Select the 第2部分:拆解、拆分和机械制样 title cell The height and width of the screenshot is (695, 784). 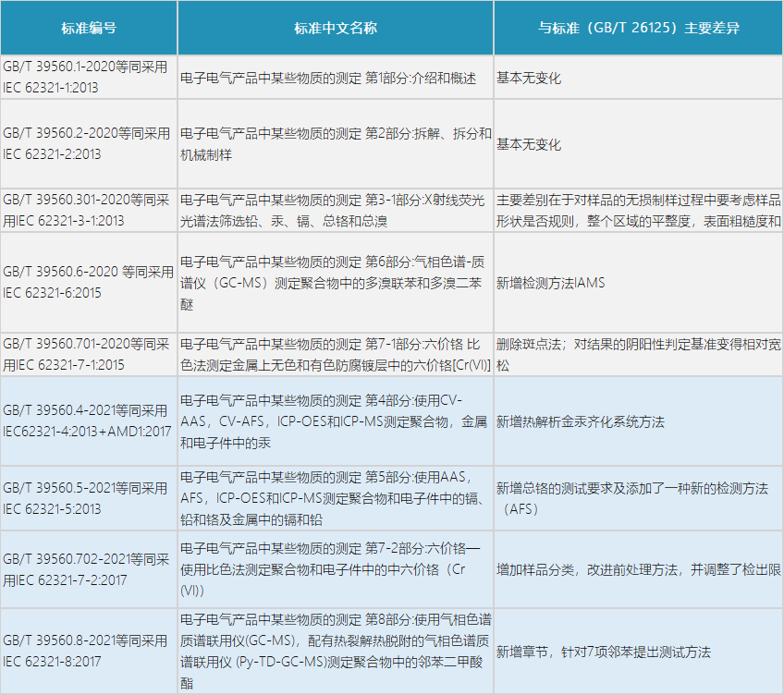click(x=334, y=143)
